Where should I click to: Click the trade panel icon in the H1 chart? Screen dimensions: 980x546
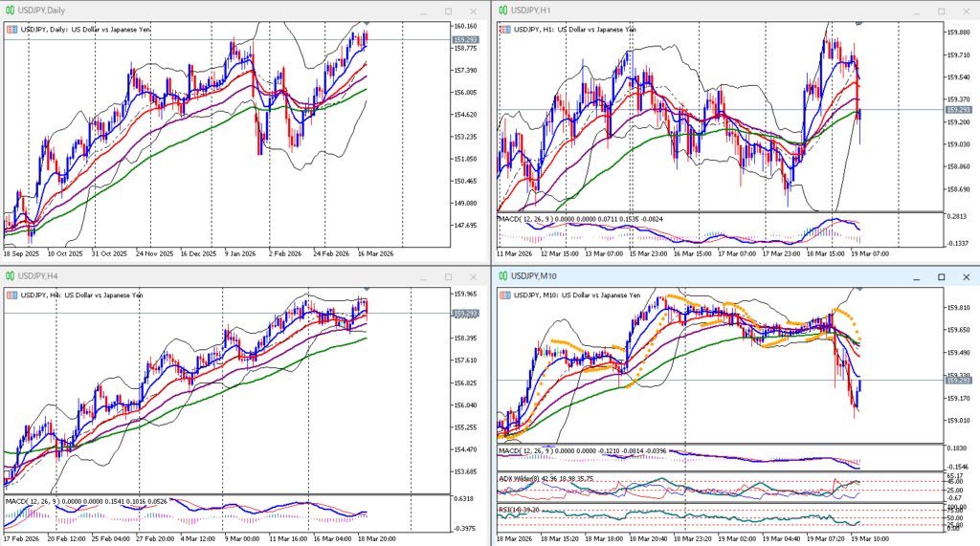tap(503, 29)
